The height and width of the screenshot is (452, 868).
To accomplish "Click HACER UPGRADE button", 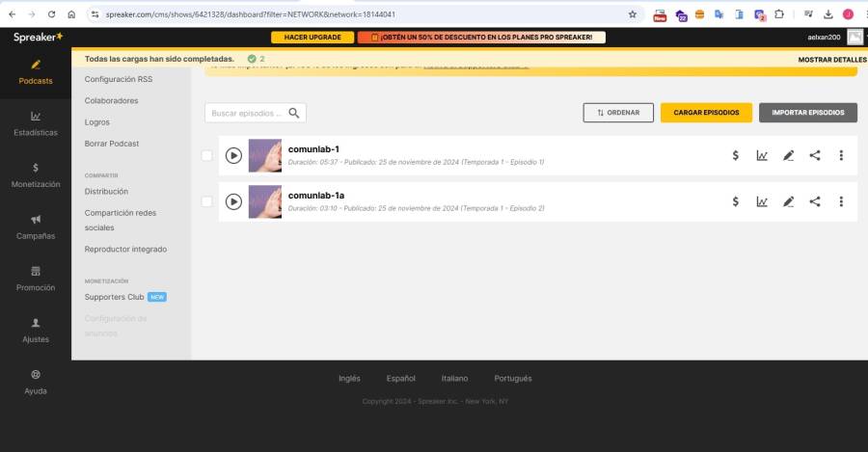I will coord(312,37).
